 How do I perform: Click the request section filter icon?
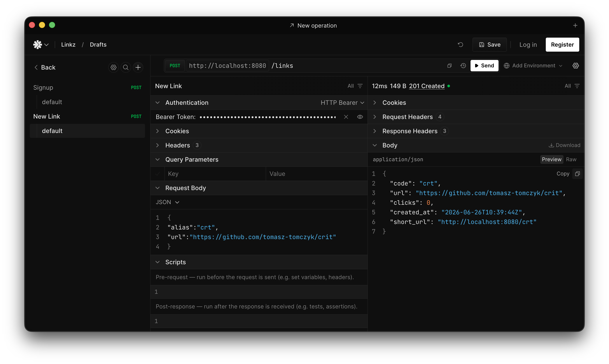pos(360,86)
